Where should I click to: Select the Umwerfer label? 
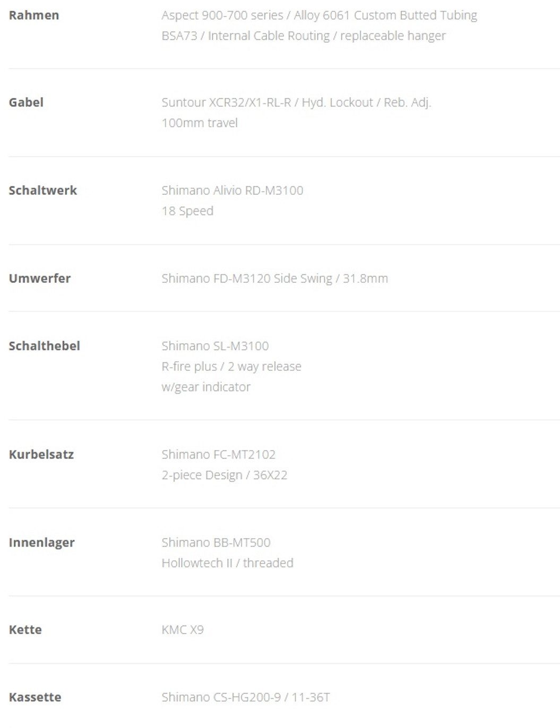coord(40,279)
